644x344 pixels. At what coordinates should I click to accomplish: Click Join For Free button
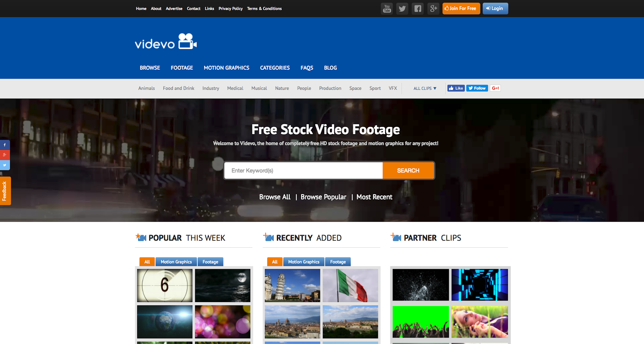[x=461, y=8]
